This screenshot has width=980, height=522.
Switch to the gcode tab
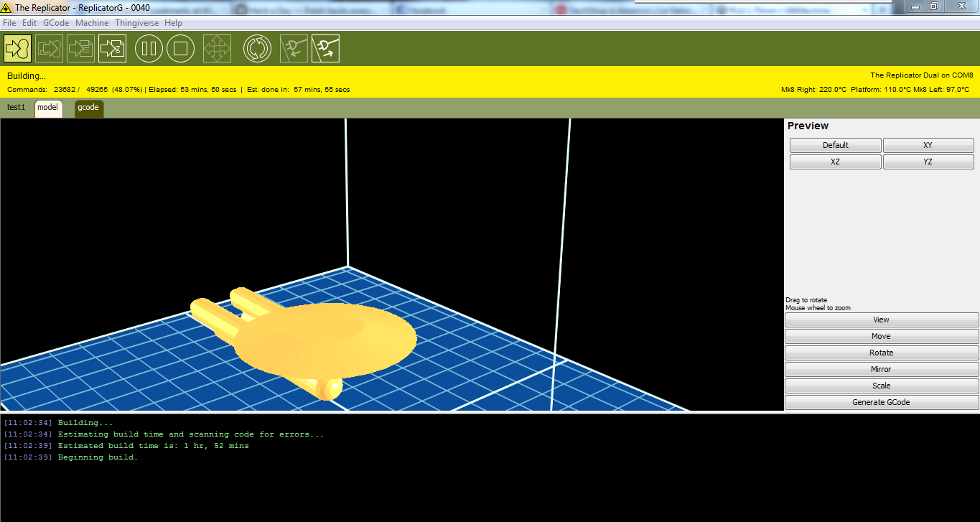pos(88,108)
